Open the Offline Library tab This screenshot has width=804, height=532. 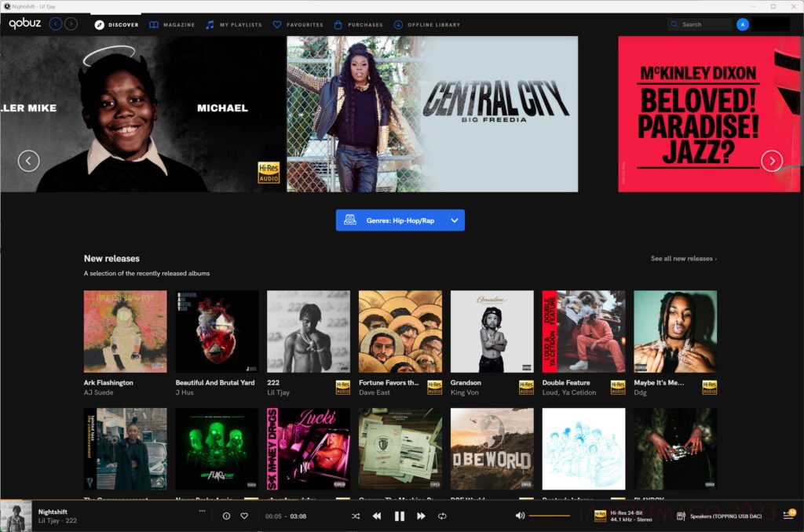427,24
